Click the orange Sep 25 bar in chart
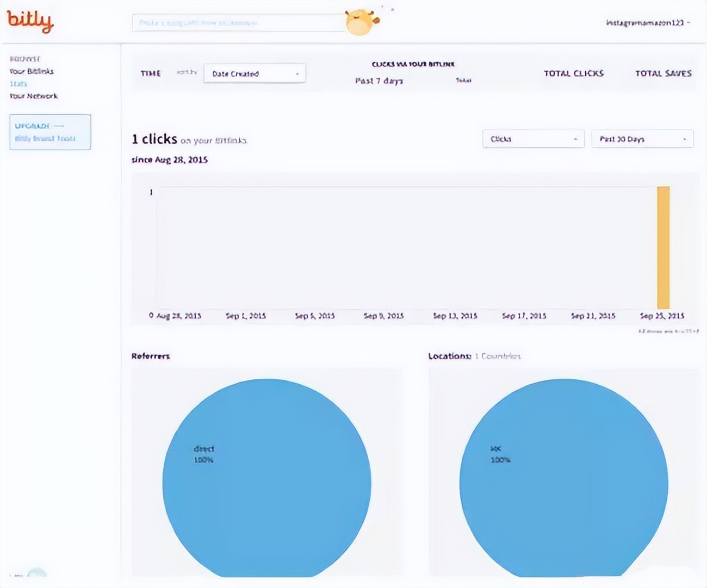The height and width of the screenshot is (588, 707). point(663,248)
